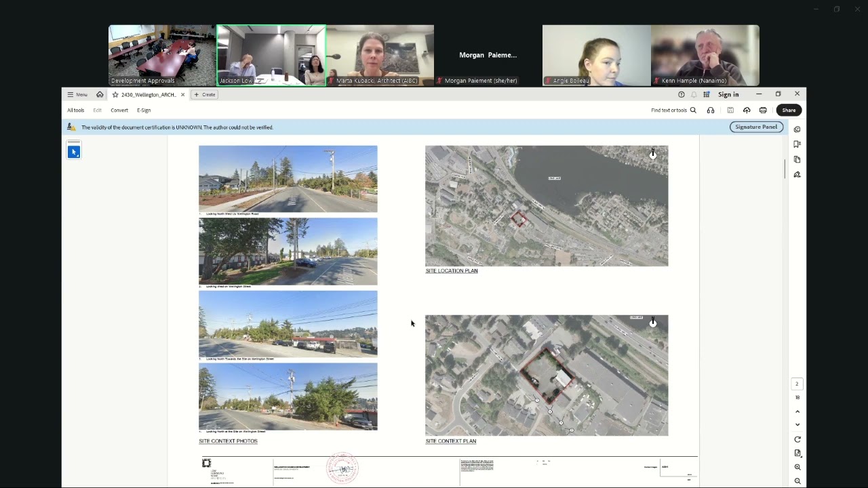Upload document to cloud icon

[x=747, y=110]
